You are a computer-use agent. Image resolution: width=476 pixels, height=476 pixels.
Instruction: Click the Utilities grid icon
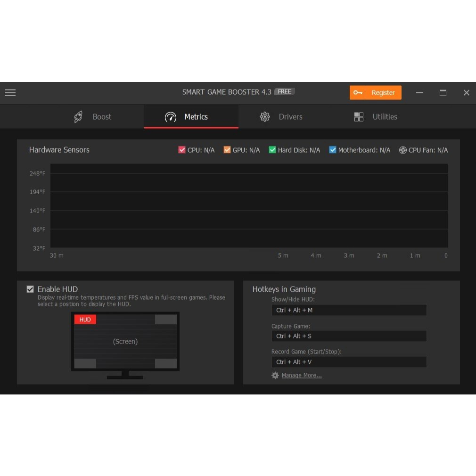coord(359,117)
